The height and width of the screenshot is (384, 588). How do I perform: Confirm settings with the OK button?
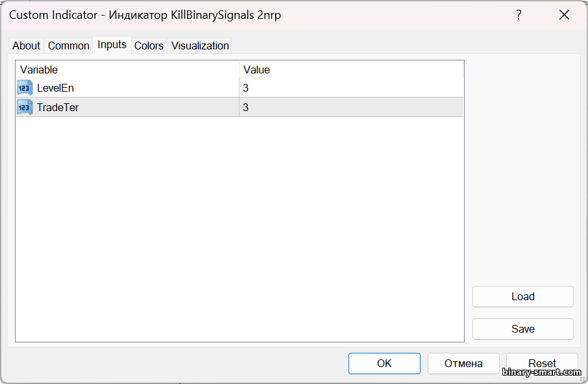[x=384, y=363]
